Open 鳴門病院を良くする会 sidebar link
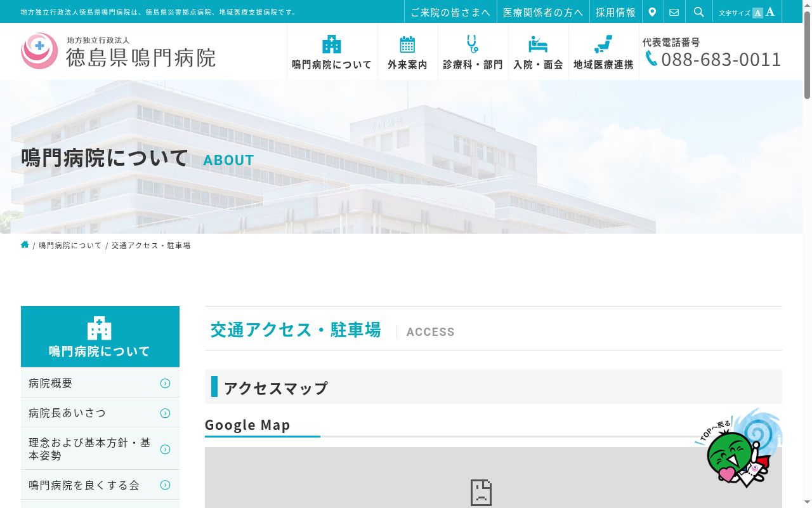Image resolution: width=812 pixels, height=508 pixels. pyautogui.click(x=100, y=485)
